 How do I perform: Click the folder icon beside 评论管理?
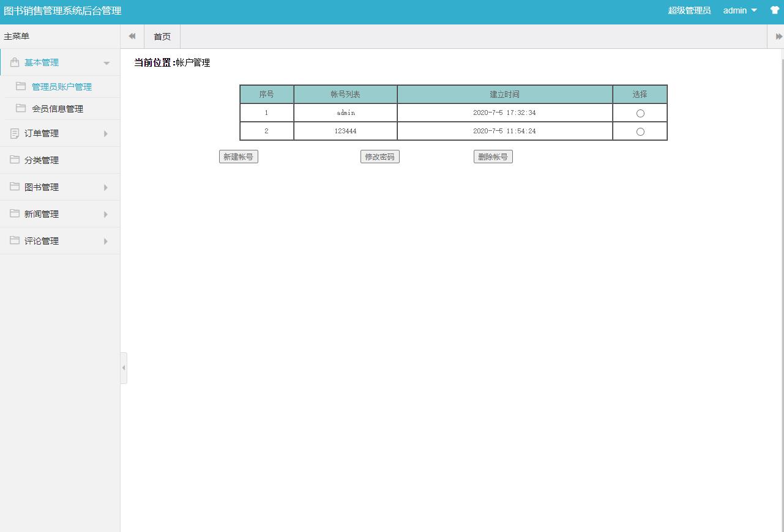coord(13,240)
